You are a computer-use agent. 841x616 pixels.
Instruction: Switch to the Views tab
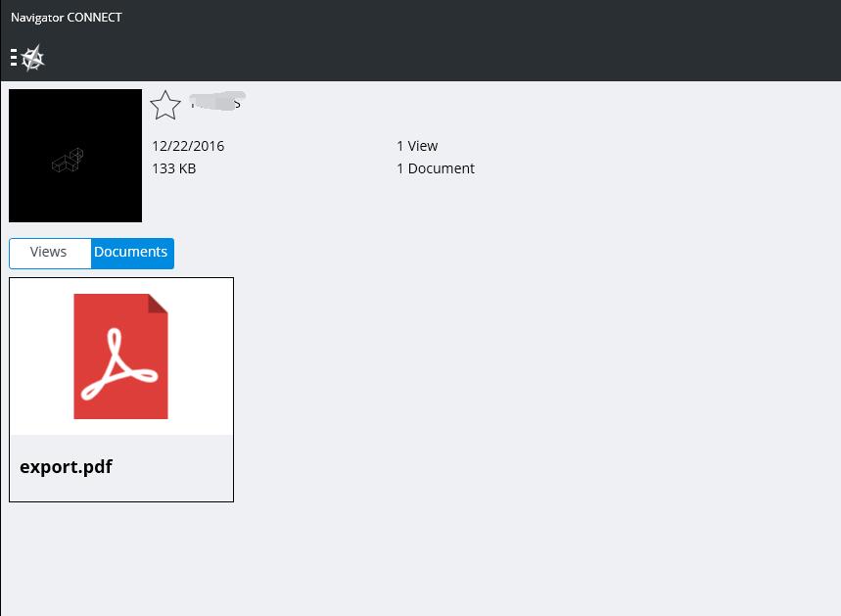click(x=50, y=253)
